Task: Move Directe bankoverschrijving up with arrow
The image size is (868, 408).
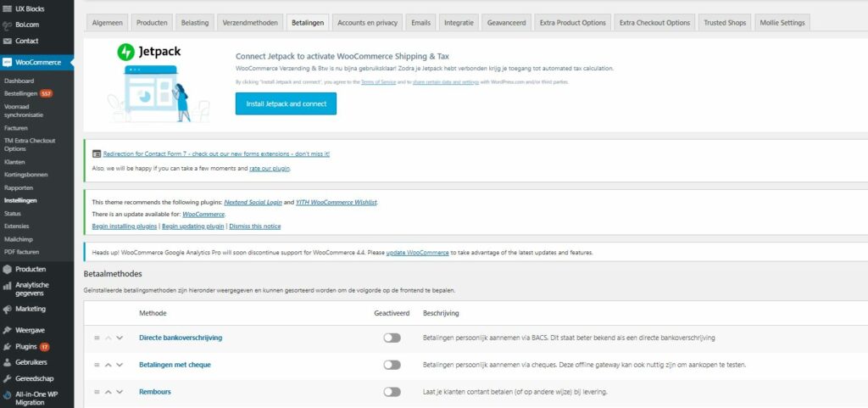Action: [108, 338]
